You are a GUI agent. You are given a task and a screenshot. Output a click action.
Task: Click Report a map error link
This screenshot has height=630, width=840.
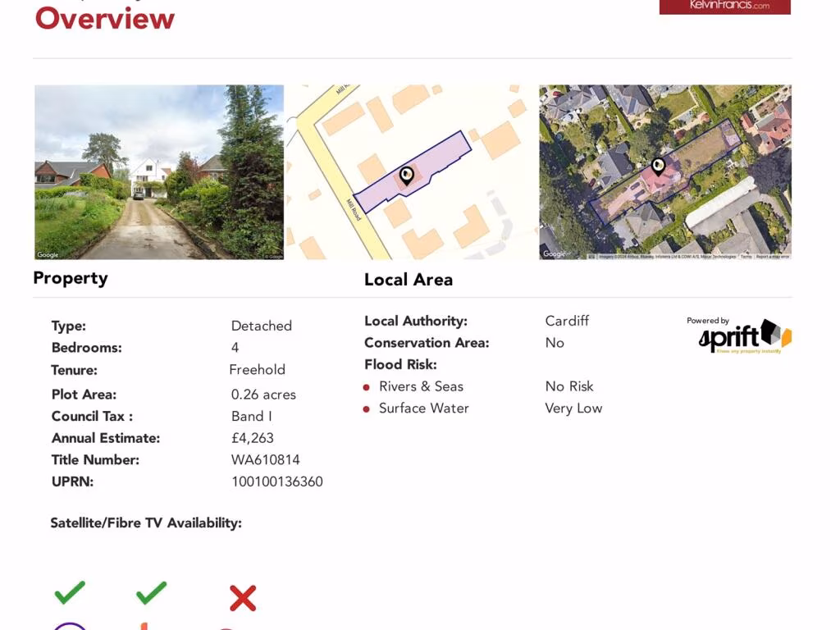point(772,257)
